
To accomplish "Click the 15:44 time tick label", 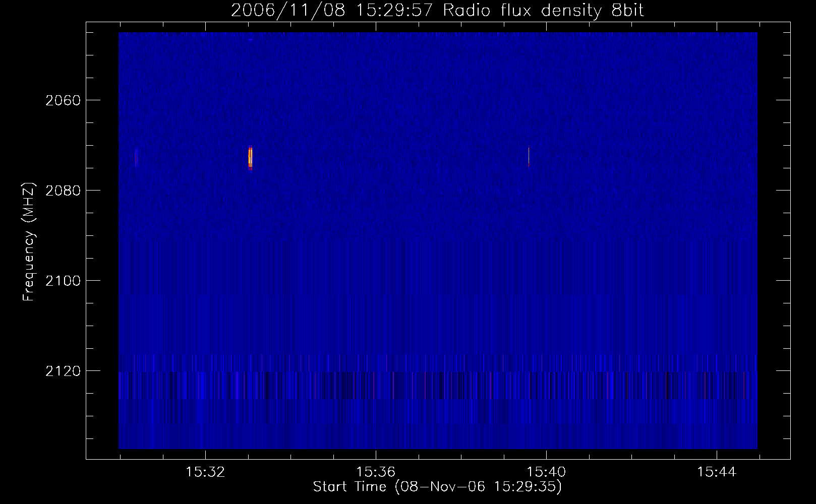I will [x=717, y=472].
